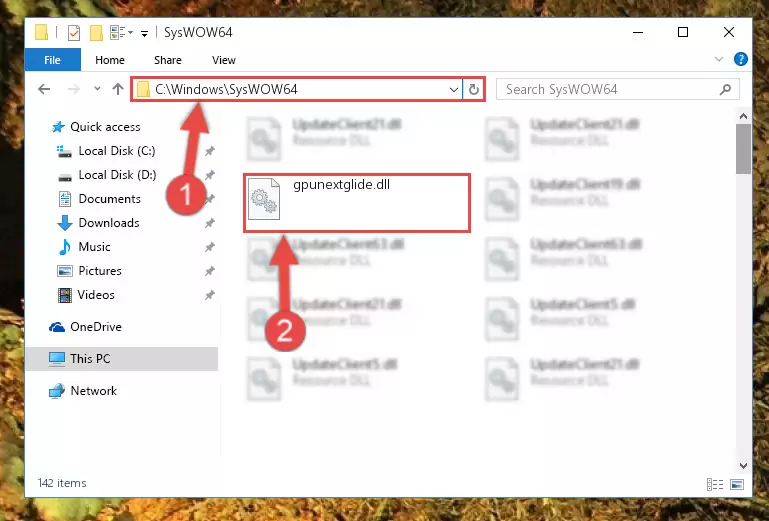Screen dimensions: 769x521
Task: Click the pin icon next to Pictures
Action: pyautogui.click(x=209, y=271)
